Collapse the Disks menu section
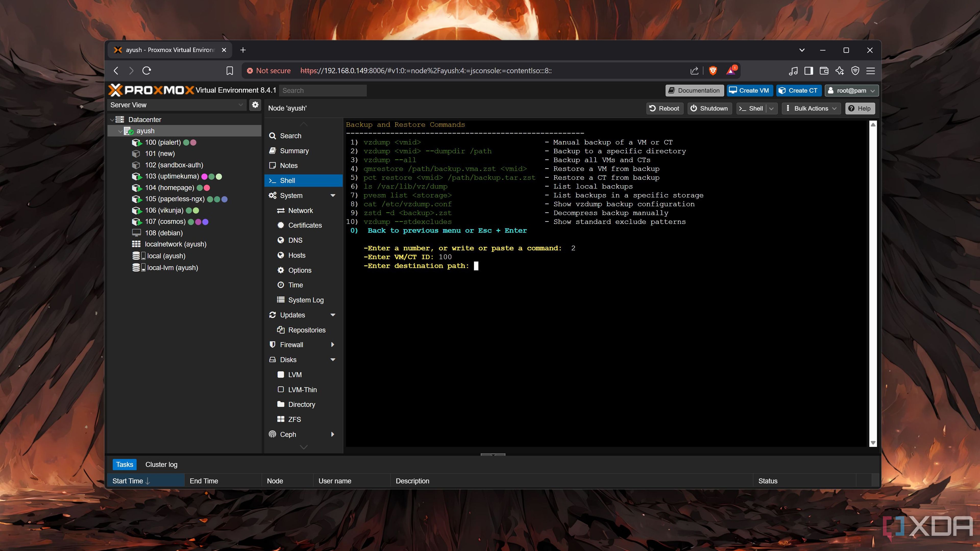This screenshot has height=551, width=980. tap(333, 360)
